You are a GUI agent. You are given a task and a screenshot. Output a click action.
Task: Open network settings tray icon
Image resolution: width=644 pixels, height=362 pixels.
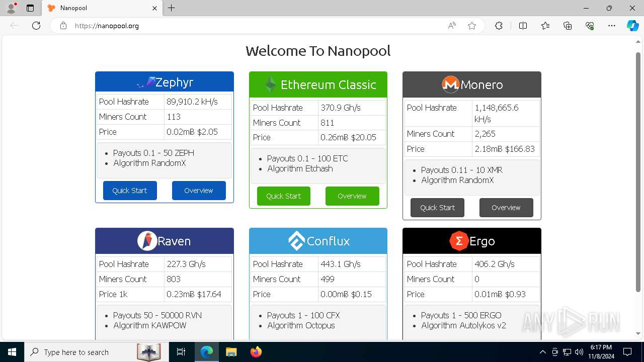point(567,352)
